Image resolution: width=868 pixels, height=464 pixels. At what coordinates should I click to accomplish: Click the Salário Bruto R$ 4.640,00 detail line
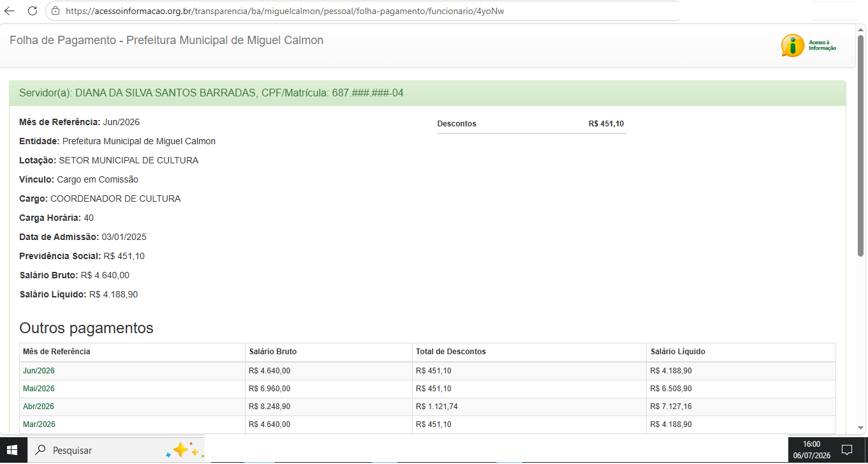click(x=74, y=275)
